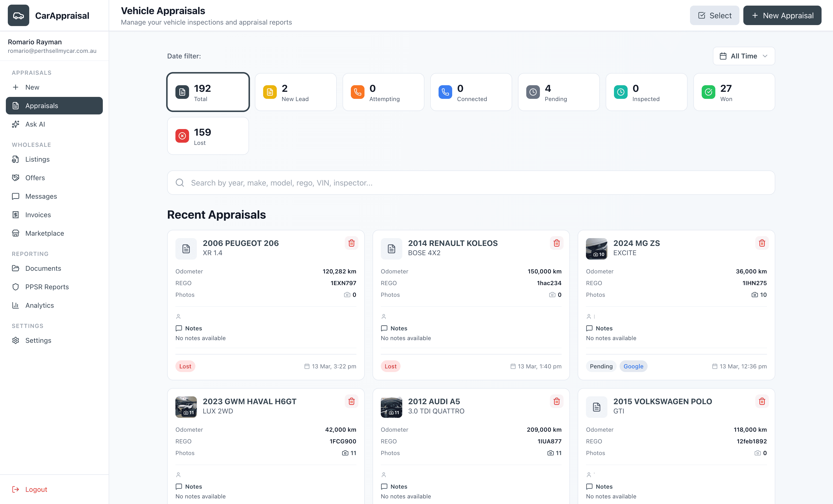The height and width of the screenshot is (504, 833).
Task: Switch to Appraisals in the sidebar
Action: tap(42, 105)
